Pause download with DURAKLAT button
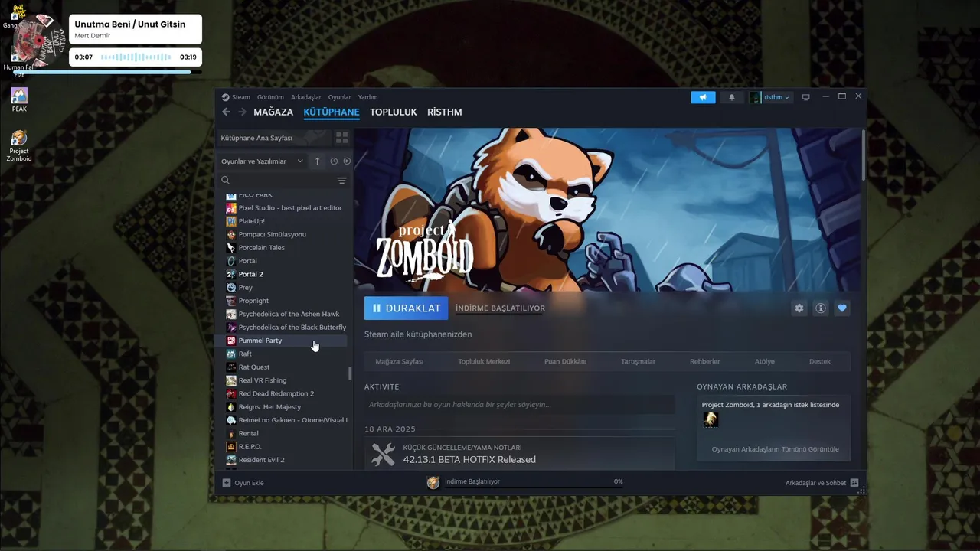 click(407, 308)
